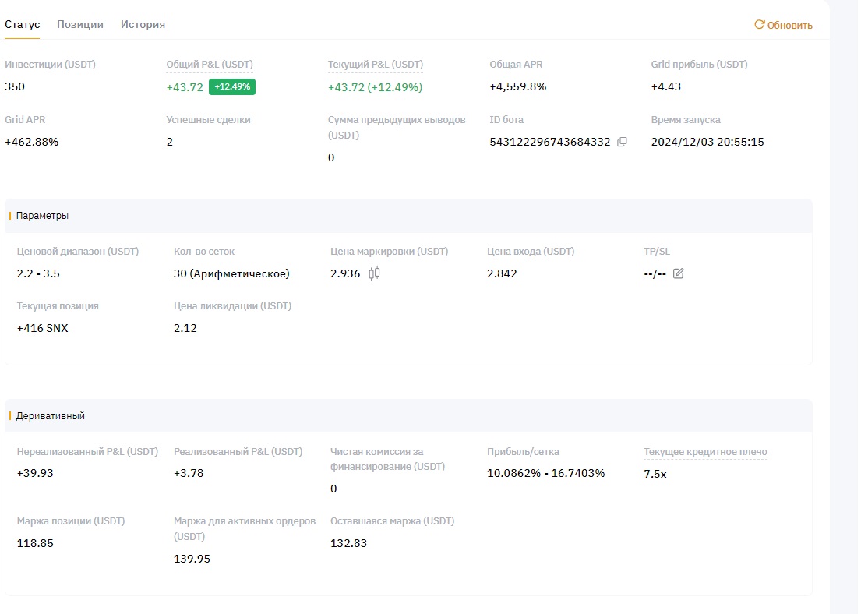Click the Параметры section header
This screenshot has height=614, width=868.
[42, 216]
